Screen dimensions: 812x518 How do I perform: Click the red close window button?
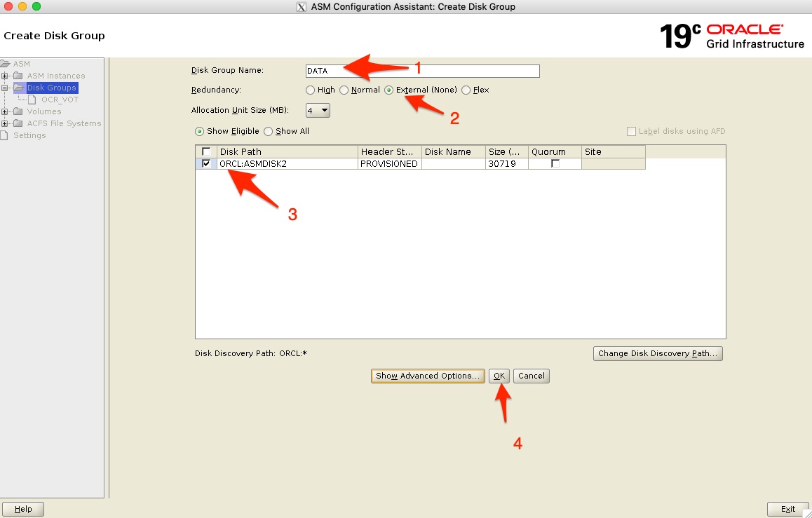click(x=8, y=6)
